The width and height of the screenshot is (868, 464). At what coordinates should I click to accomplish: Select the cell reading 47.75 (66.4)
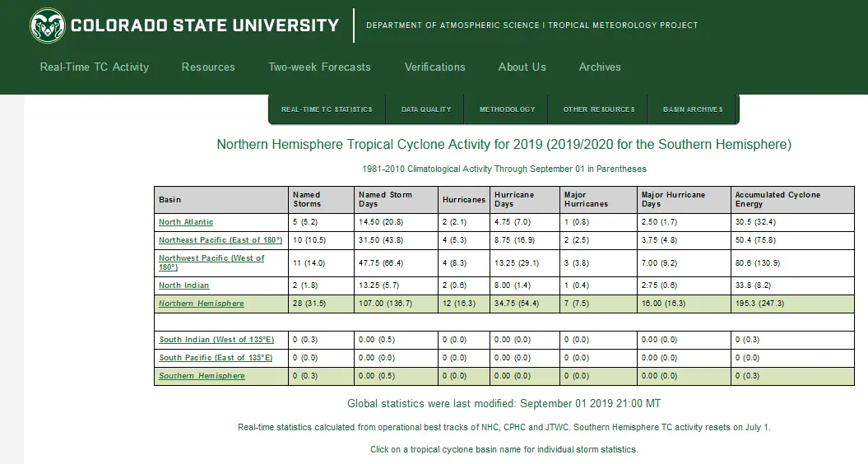396,263
